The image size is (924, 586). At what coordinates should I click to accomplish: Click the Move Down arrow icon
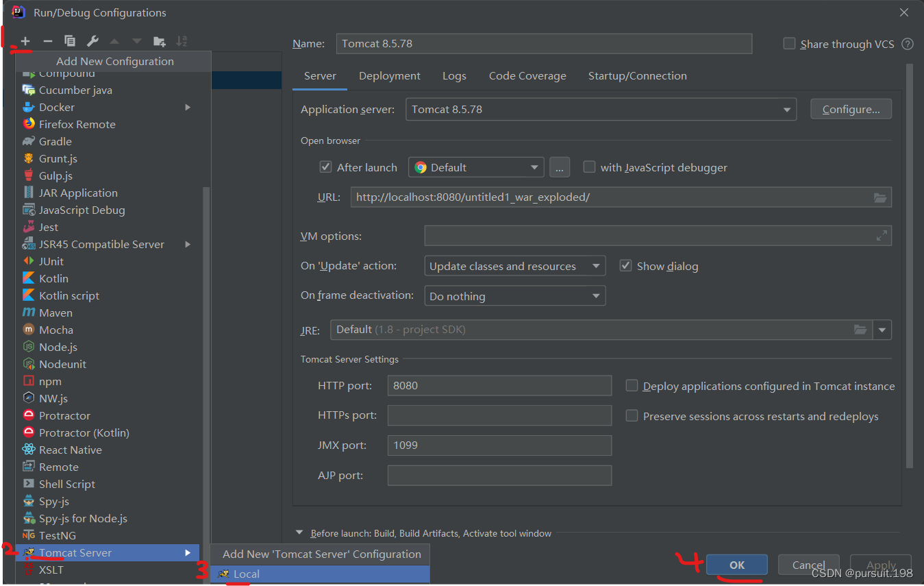(137, 41)
